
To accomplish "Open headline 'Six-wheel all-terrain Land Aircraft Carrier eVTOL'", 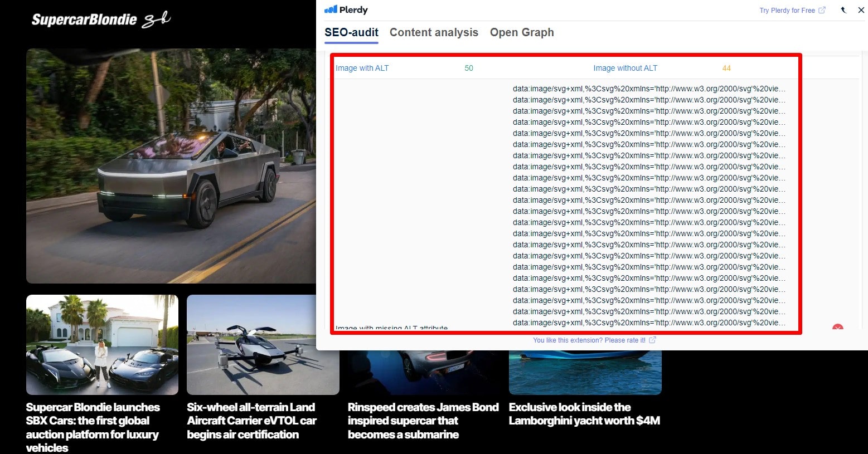I will click(x=252, y=421).
